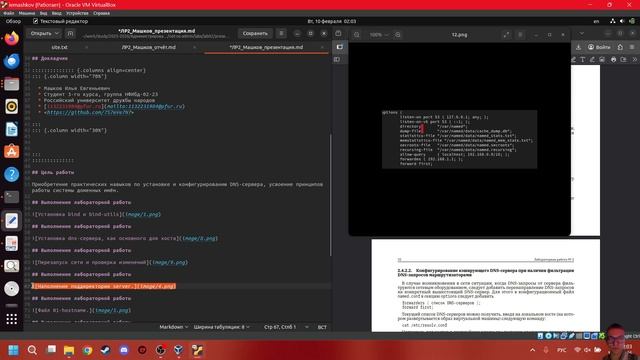
Task: Select the ЛР2_Машков_презентация.md tab
Action: [266, 47]
